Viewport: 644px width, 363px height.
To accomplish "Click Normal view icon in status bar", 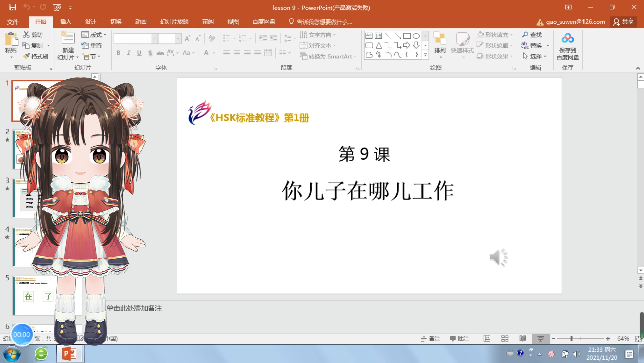I will pos(487,338).
